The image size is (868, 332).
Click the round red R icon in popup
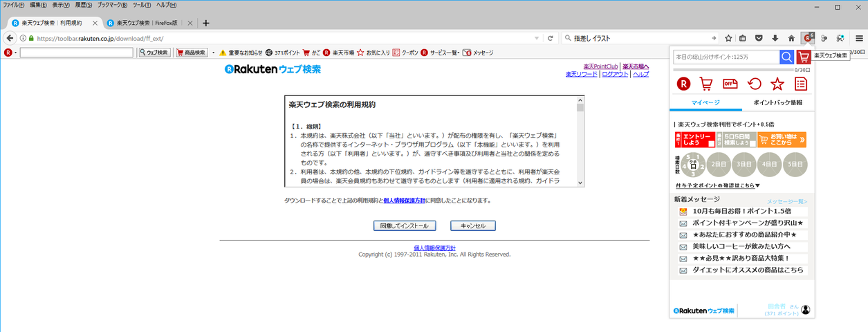tap(683, 84)
